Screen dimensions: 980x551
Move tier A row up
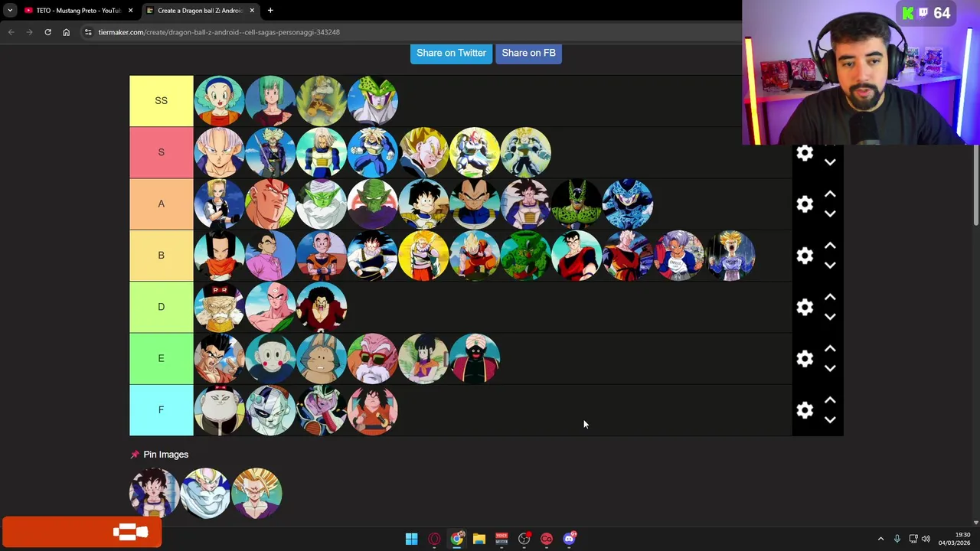830,194
